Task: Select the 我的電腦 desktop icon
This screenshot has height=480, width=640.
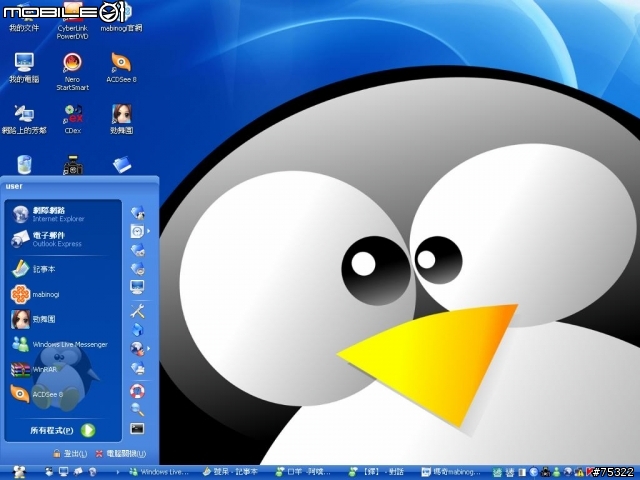Action: [x=24, y=68]
